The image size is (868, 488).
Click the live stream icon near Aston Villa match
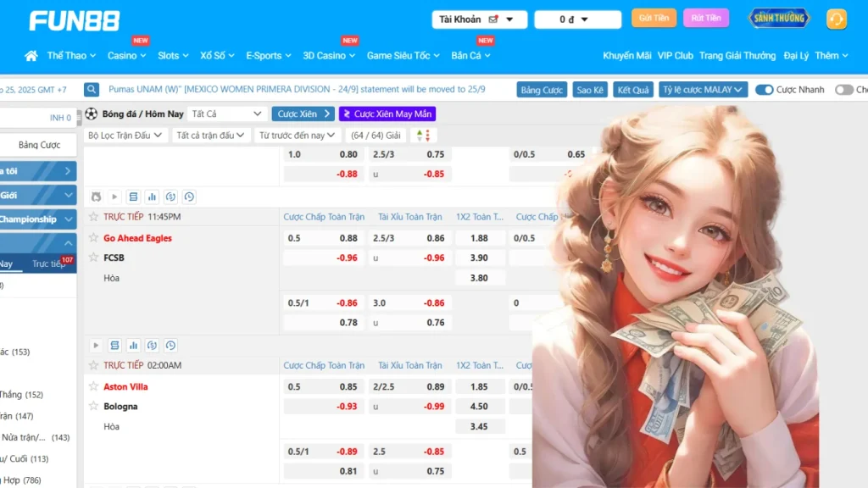(96, 346)
